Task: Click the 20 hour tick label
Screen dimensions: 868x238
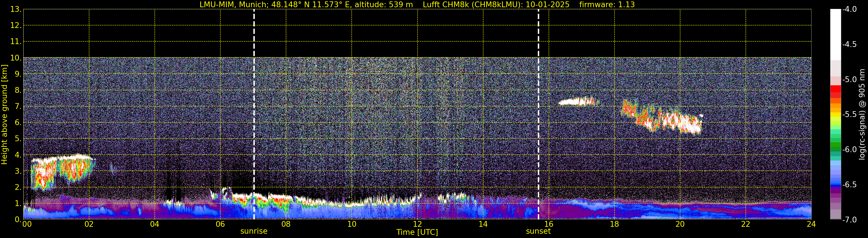Action: (680, 224)
